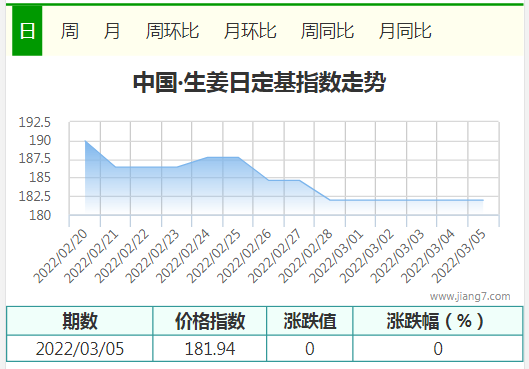This screenshot has width=529, height=369.
Task: Click the 0 value under 涨跌值
Action: 310,348
